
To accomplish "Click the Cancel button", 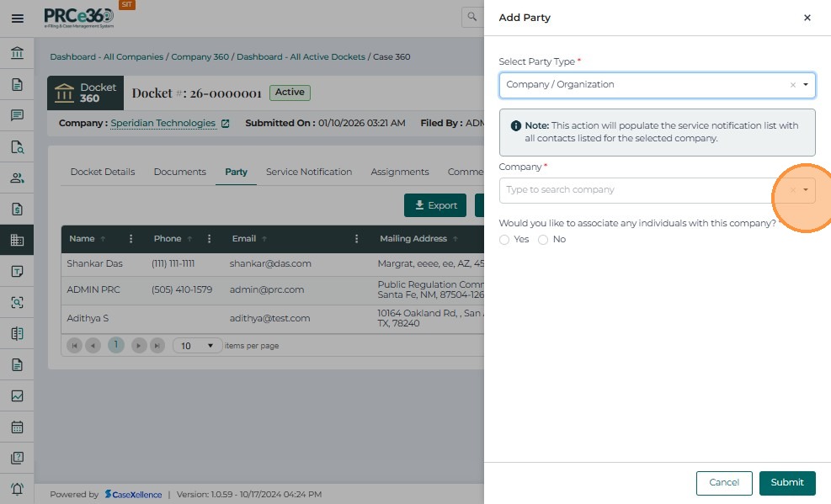I will (723, 482).
